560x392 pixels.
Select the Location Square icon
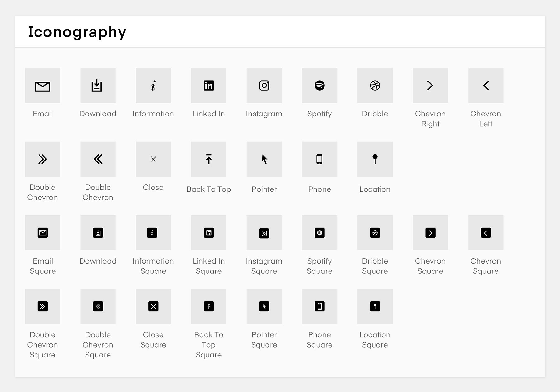click(x=375, y=306)
